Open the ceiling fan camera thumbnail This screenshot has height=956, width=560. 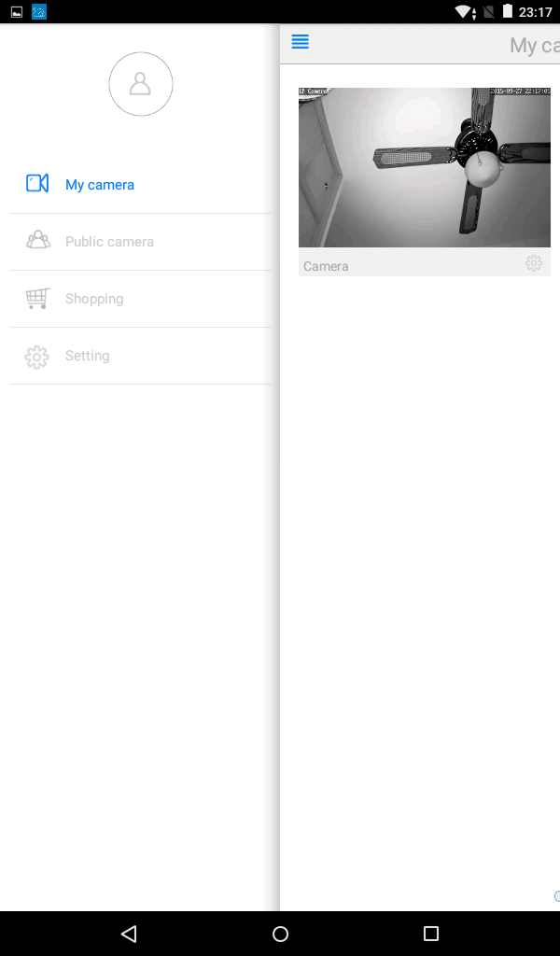pos(424,167)
